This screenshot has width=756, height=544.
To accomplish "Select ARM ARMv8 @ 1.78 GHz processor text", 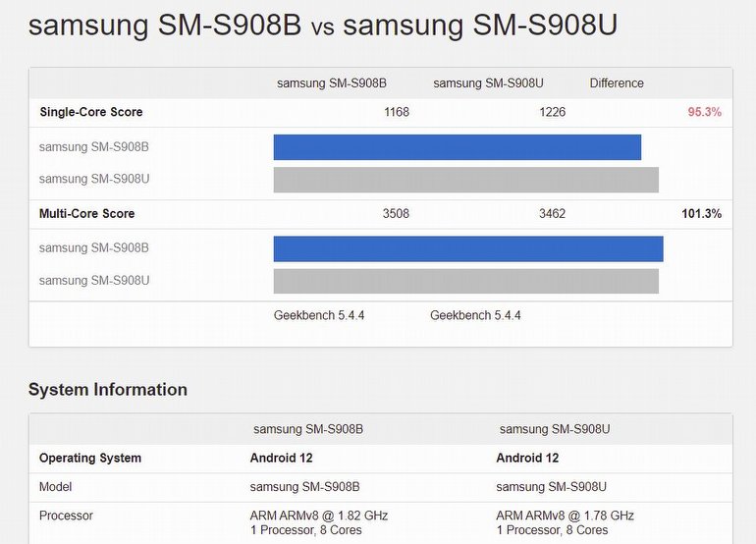I will pos(566,516).
